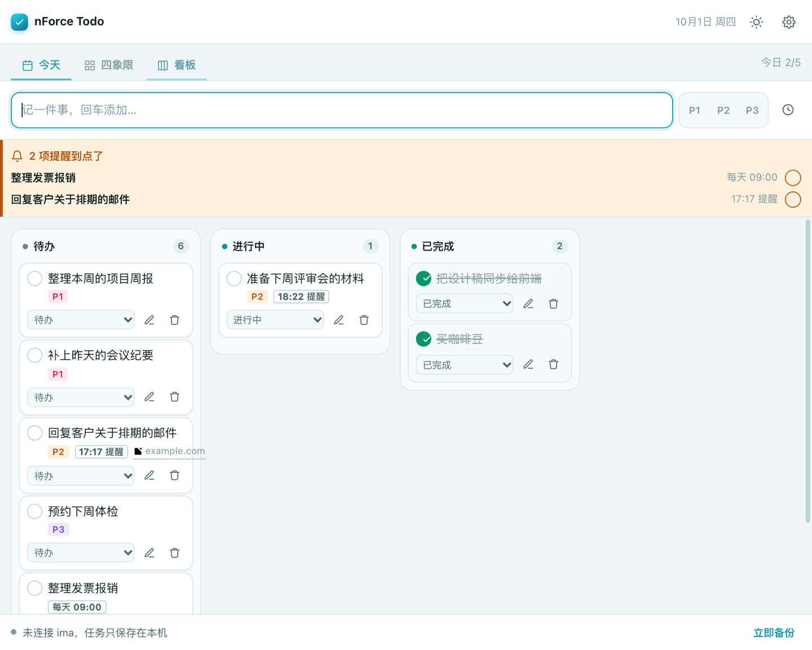Viewport: 812px width, 650px height.
Task: Click 立即备份 to back up now
Action: tap(774, 633)
